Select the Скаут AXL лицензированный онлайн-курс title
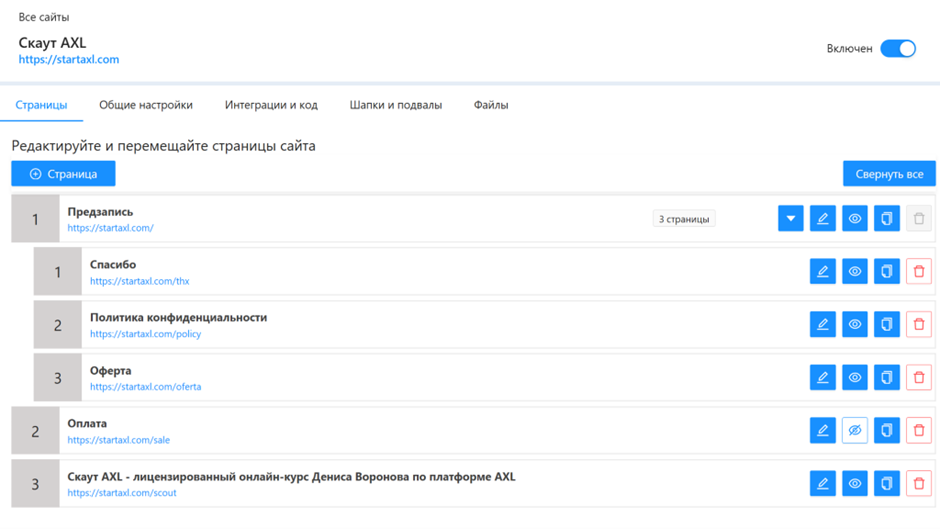The width and height of the screenshot is (940, 529). (291, 477)
